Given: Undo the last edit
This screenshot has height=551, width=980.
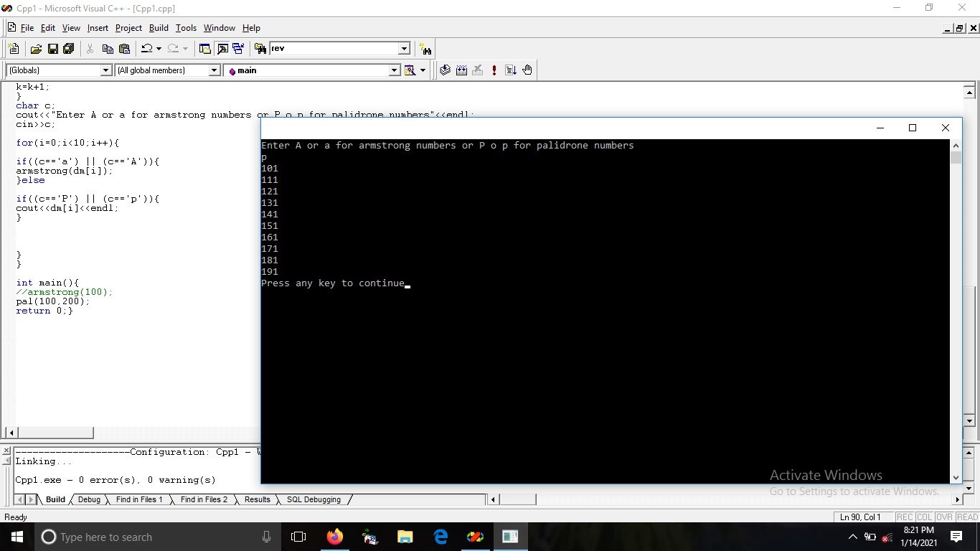Looking at the screenshot, I should pyautogui.click(x=146, y=49).
